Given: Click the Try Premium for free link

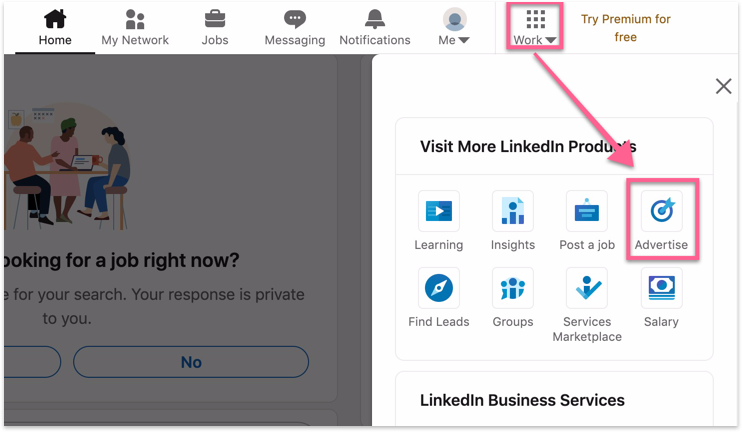Looking at the screenshot, I should click(626, 28).
